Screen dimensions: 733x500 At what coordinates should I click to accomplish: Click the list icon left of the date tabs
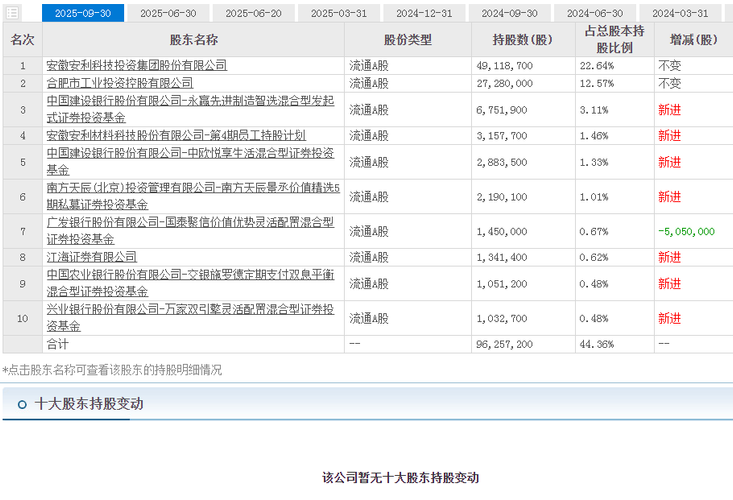pos(13,13)
